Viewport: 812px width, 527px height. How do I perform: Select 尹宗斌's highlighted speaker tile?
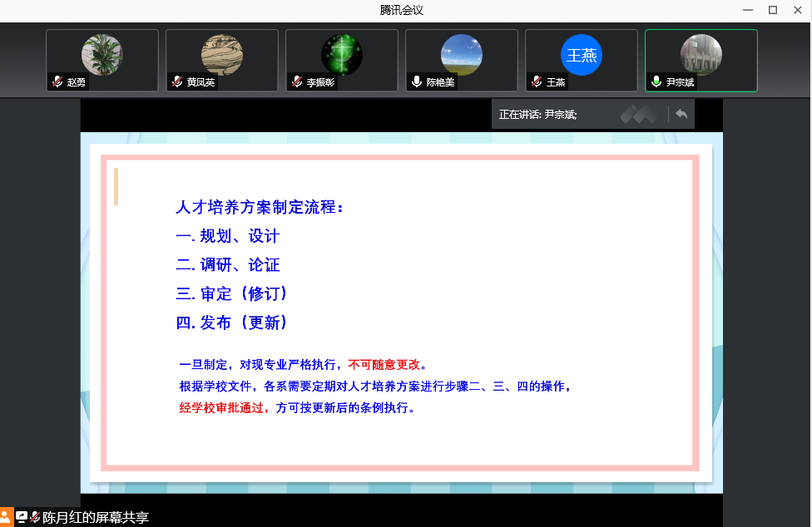click(x=701, y=58)
